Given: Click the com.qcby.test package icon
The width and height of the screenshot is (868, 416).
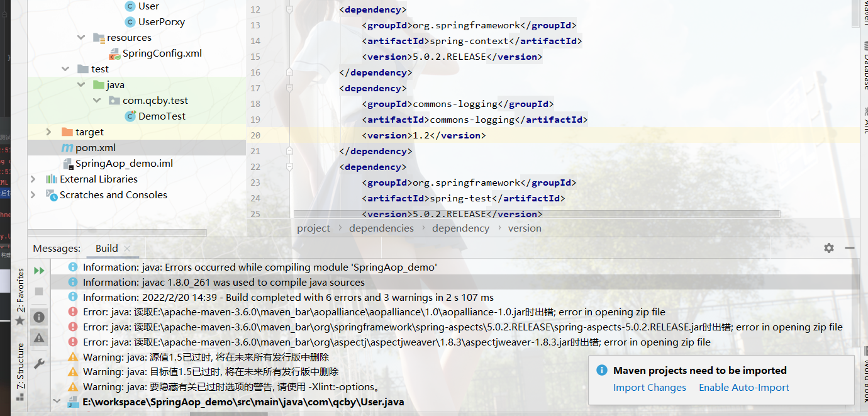Looking at the screenshot, I should [x=114, y=101].
